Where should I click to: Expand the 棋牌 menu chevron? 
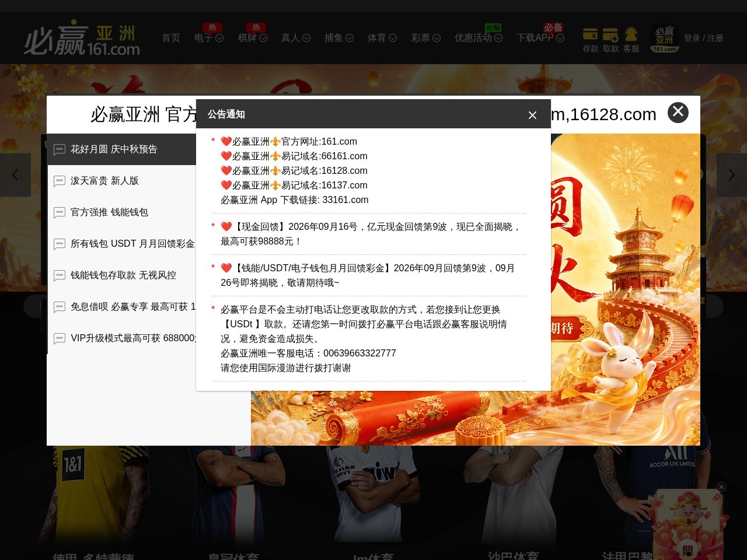point(263,38)
